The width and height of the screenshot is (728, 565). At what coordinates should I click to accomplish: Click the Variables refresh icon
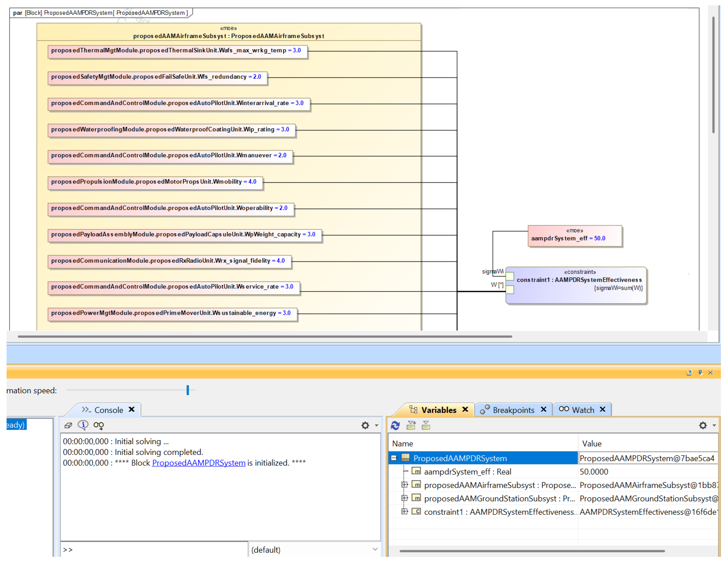point(396,426)
